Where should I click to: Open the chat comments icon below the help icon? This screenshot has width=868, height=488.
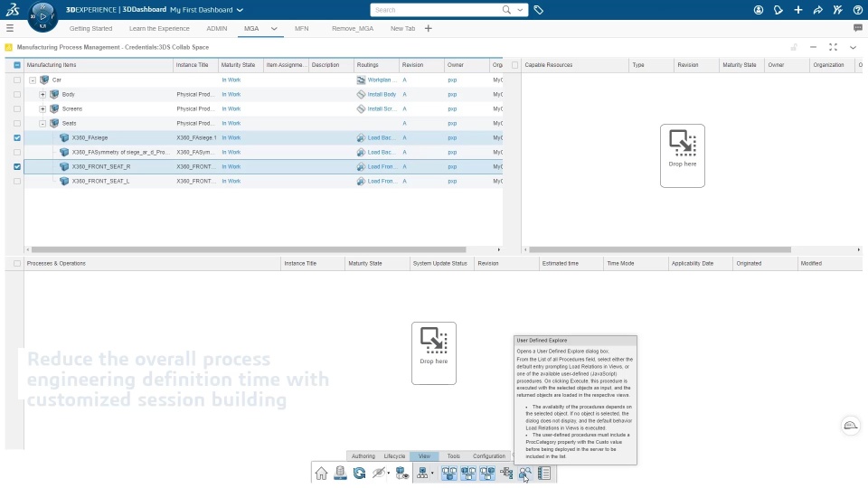click(857, 28)
